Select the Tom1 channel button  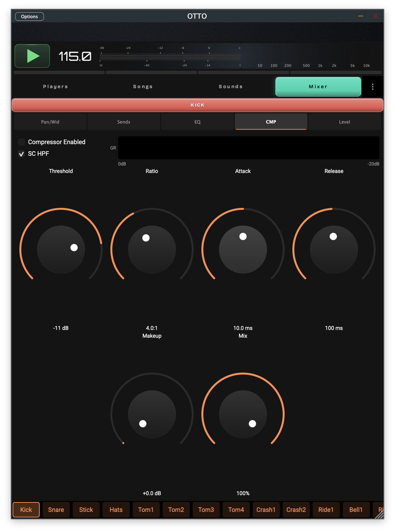146,510
